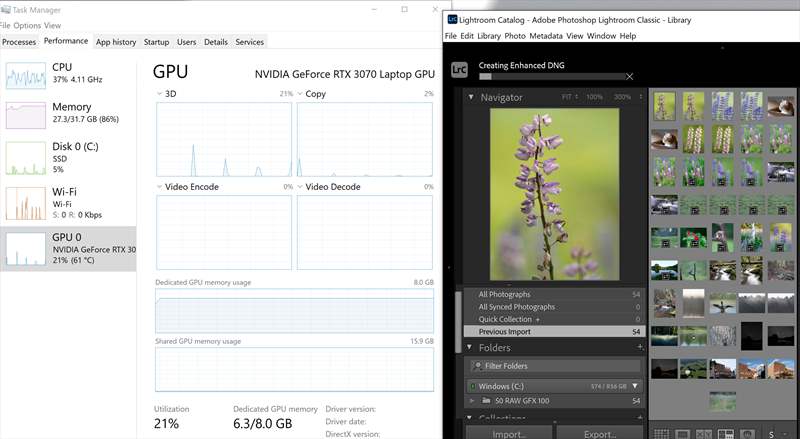Collapse the Folders panel
The width and height of the screenshot is (800, 439).
tap(469, 347)
